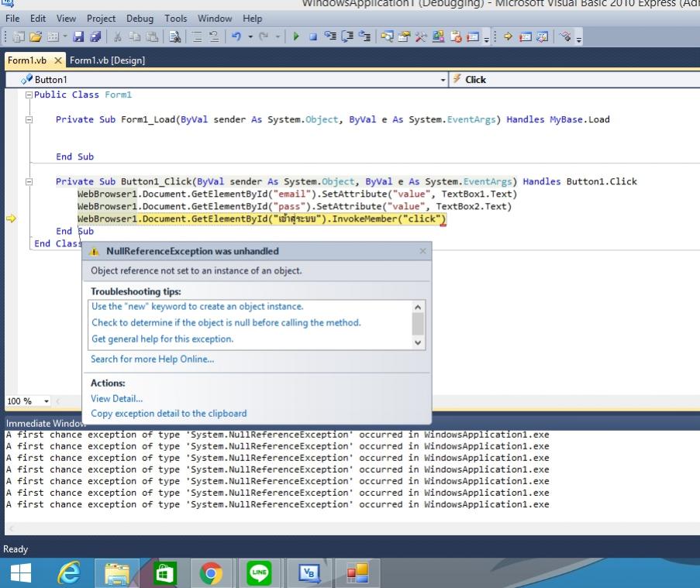Undo the last action
Screen dimensions: 700x588
tap(236, 36)
